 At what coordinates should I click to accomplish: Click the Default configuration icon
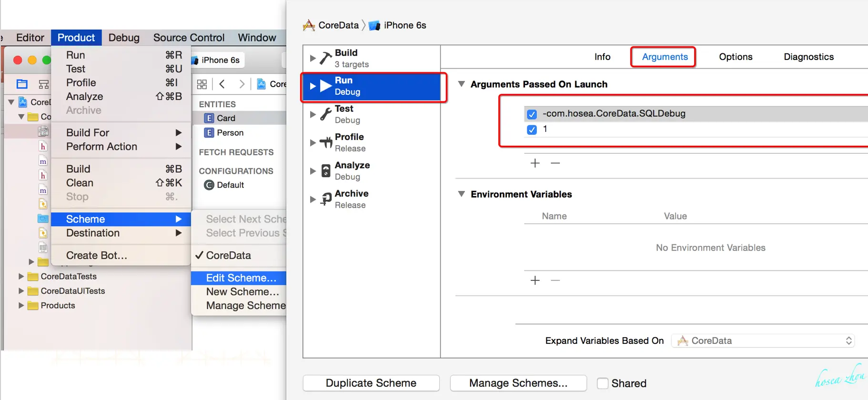[209, 185]
